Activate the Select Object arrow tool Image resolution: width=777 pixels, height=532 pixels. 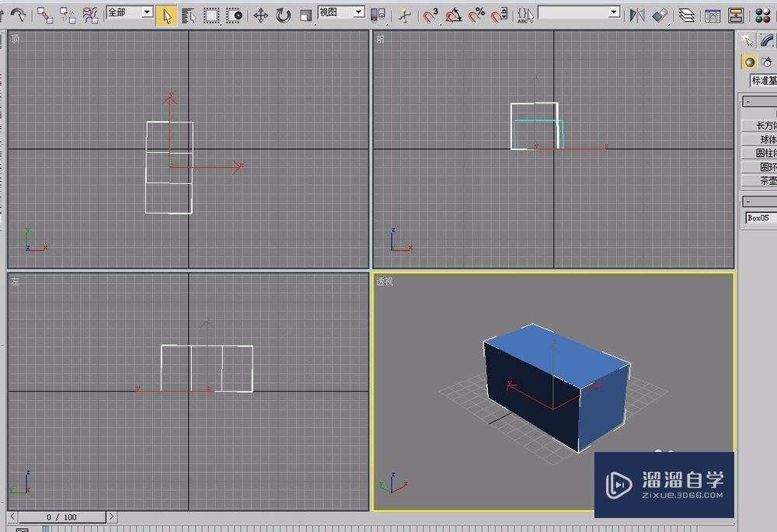point(166,15)
